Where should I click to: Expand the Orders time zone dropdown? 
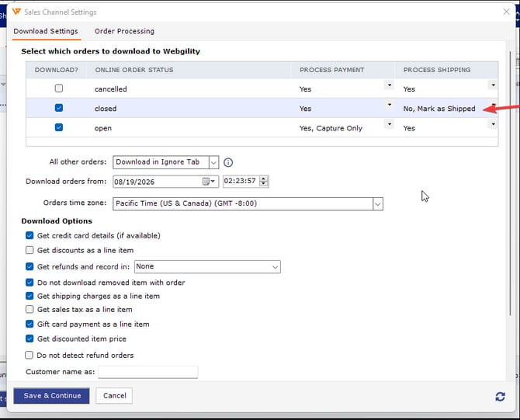pos(377,204)
